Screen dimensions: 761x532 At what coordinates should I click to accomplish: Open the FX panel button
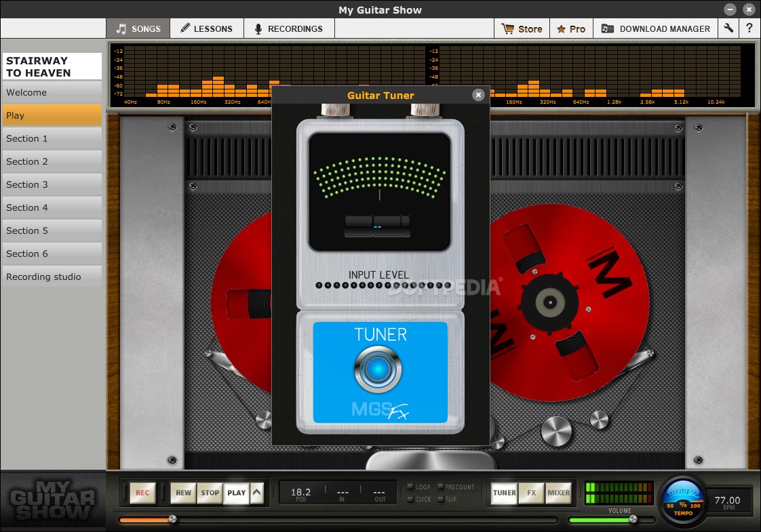(x=532, y=493)
